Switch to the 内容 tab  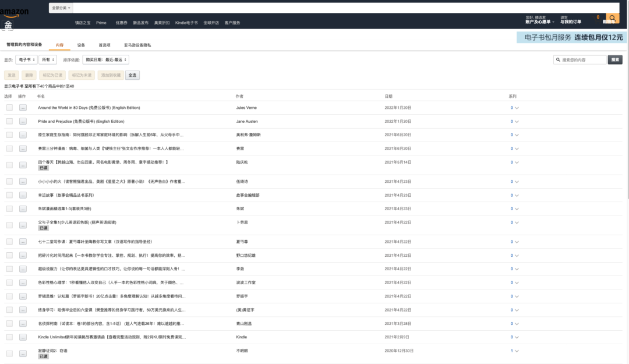coord(60,45)
